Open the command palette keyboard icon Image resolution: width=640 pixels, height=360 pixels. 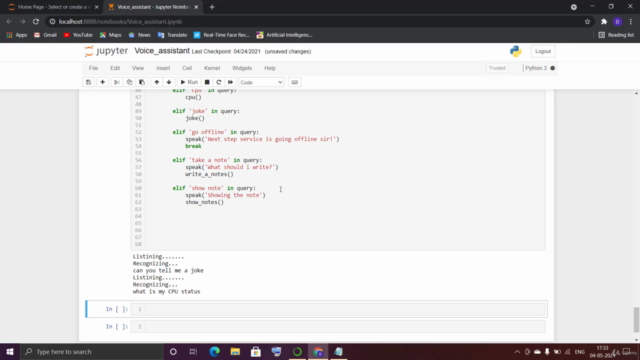(x=294, y=82)
